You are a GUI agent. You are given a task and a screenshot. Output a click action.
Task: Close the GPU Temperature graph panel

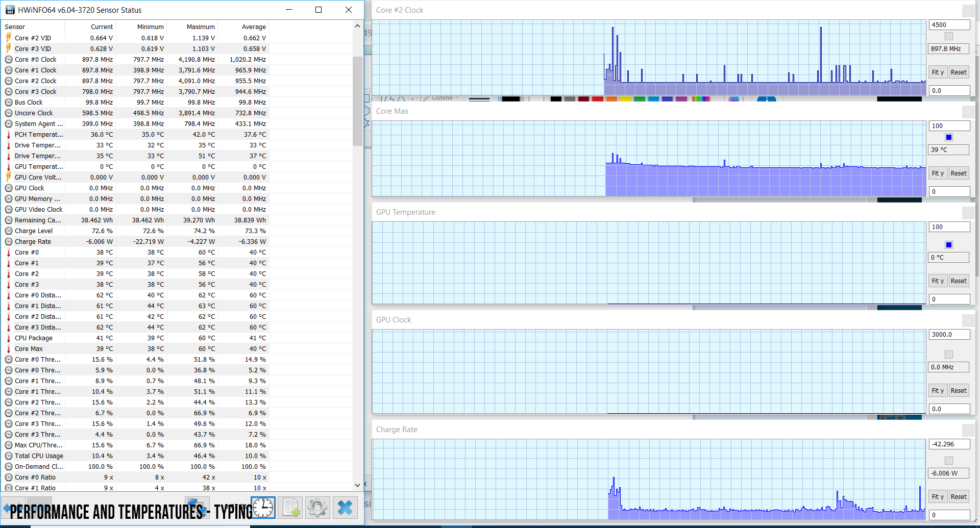pos(967,212)
